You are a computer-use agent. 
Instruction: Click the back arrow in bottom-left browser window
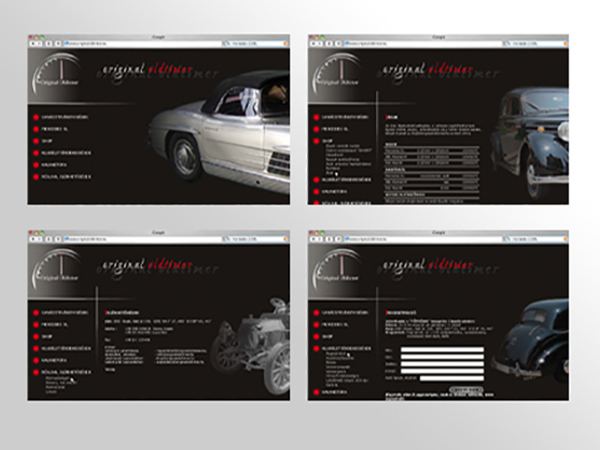pos(34,241)
